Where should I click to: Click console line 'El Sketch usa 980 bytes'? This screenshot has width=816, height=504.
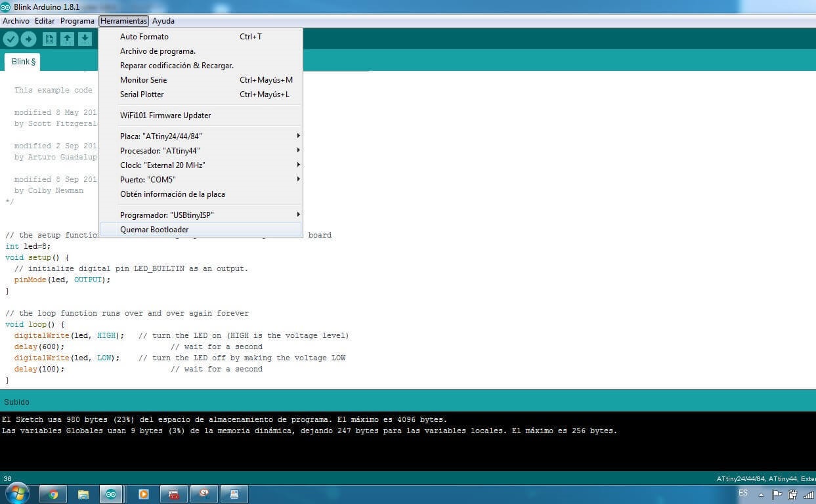point(224,419)
